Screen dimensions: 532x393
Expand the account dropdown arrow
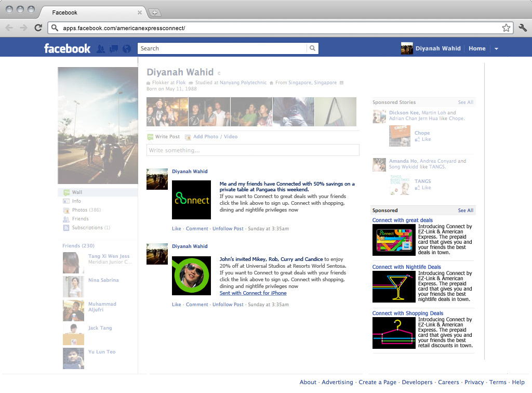[x=496, y=49]
